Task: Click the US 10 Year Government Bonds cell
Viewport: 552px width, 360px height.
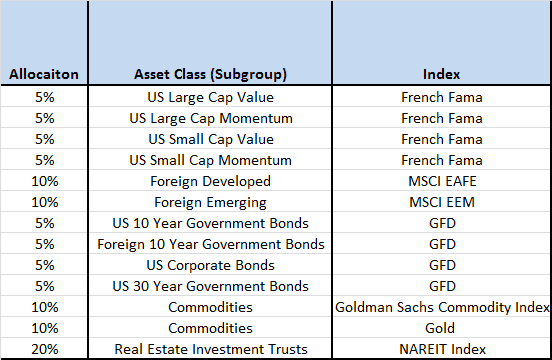Action: (x=210, y=223)
